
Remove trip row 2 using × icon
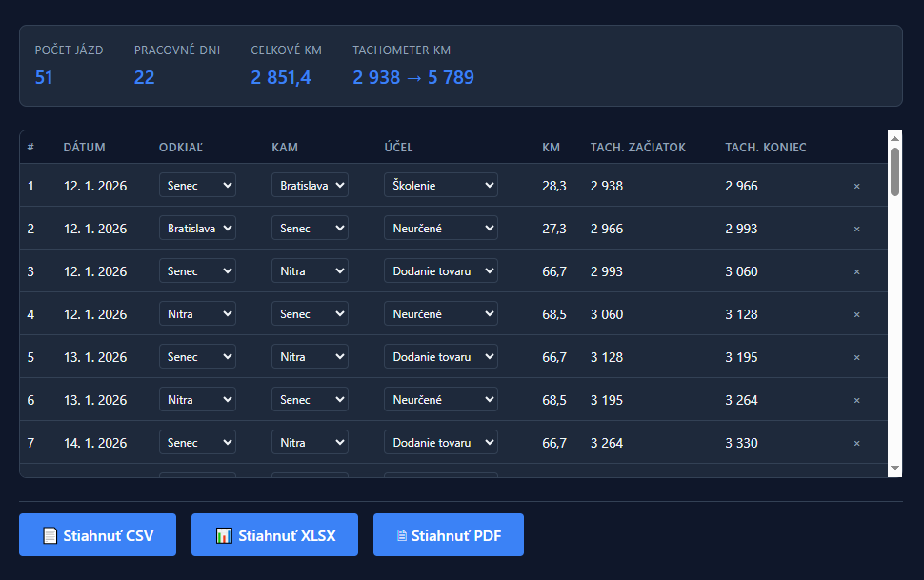click(856, 229)
